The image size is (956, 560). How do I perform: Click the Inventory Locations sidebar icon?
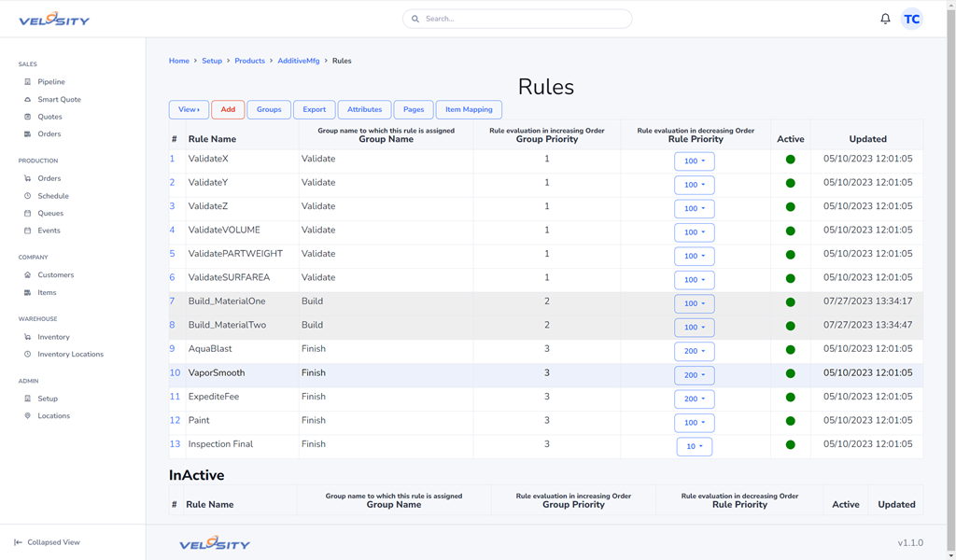point(27,355)
